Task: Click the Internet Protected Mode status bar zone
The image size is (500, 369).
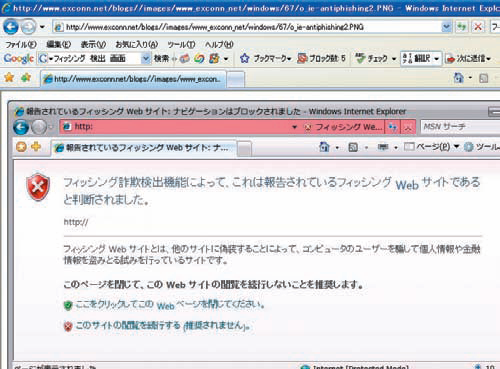Action: pos(355,366)
